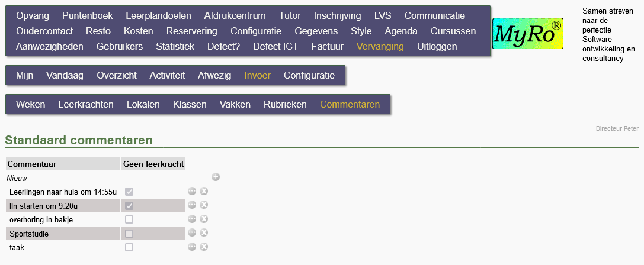
Task: Open the MyRo logo
Action: click(x=528, y=34)
